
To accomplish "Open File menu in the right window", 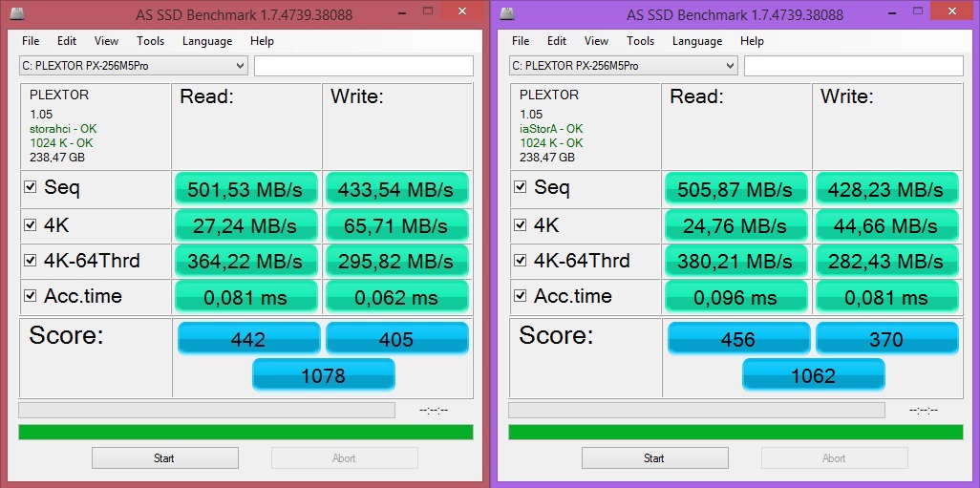I will click(521, 41).
